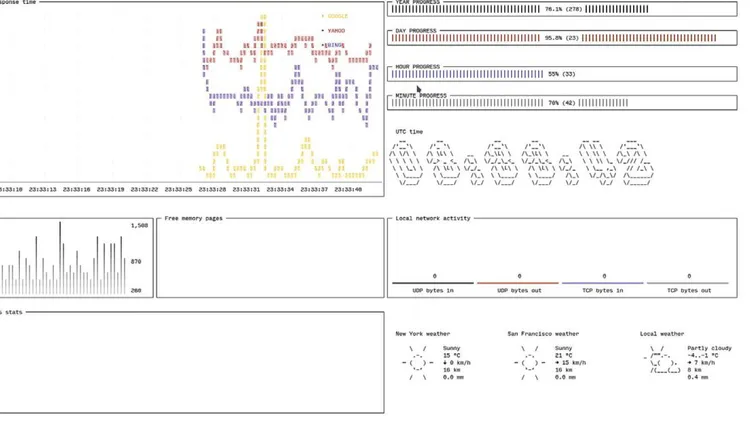Viewport: 750px width, 421px height.
Task: Click the 0 value above TCP bytes out
Action: click(x=689, y=276)
